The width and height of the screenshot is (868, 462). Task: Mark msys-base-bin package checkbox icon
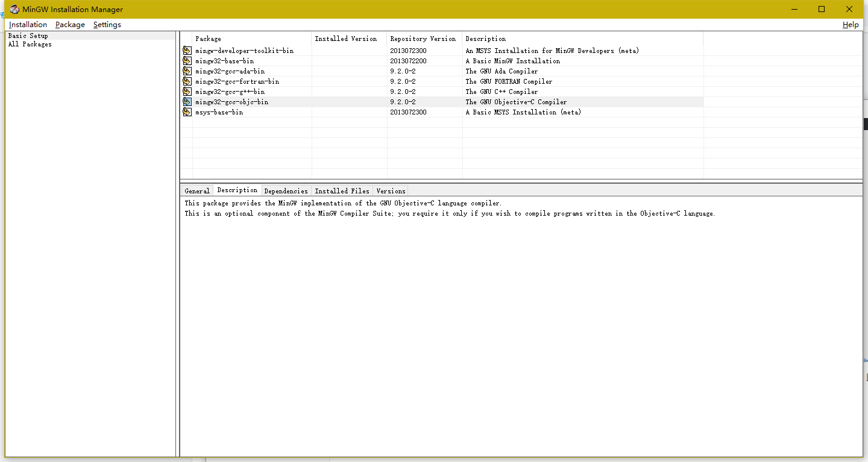pos(187,112)
